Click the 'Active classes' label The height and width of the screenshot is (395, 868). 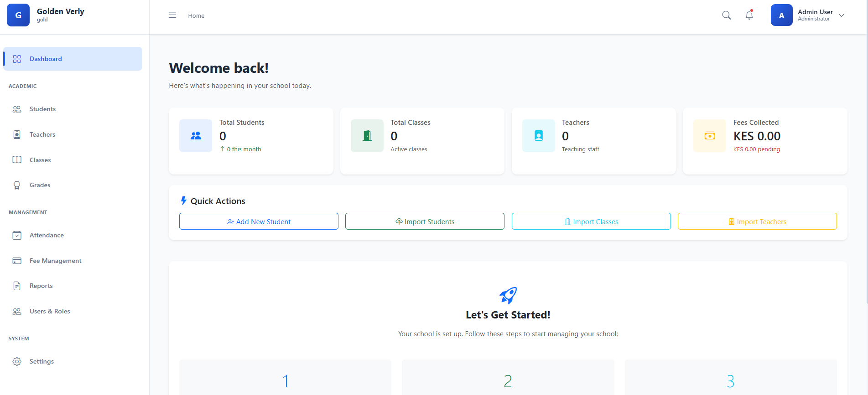click(409, 149)
